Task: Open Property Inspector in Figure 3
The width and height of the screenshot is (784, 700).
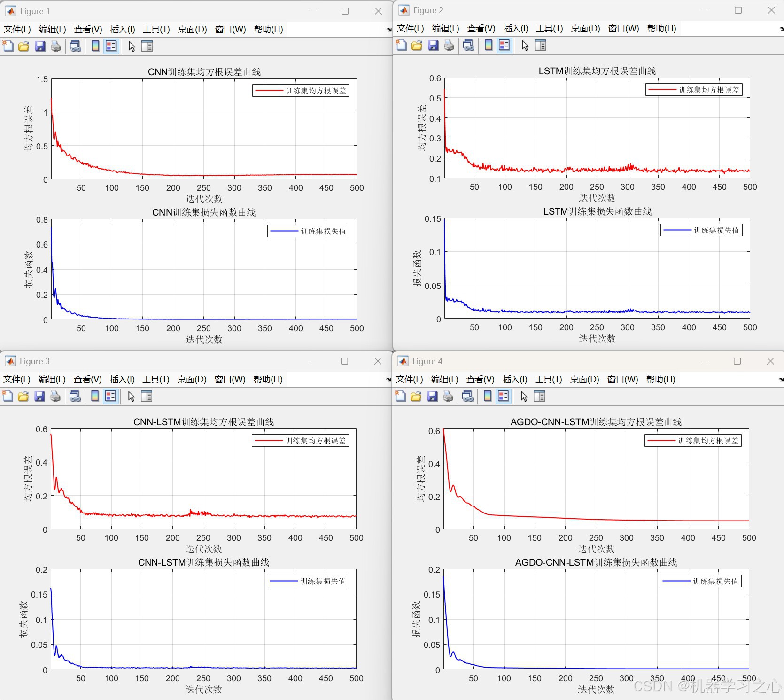Action: point(147,396)
